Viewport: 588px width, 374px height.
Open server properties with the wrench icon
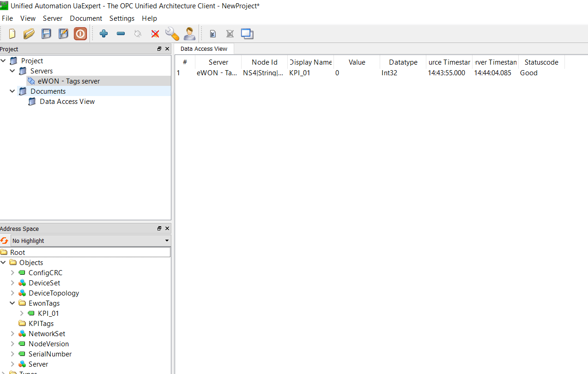point(171,33)
